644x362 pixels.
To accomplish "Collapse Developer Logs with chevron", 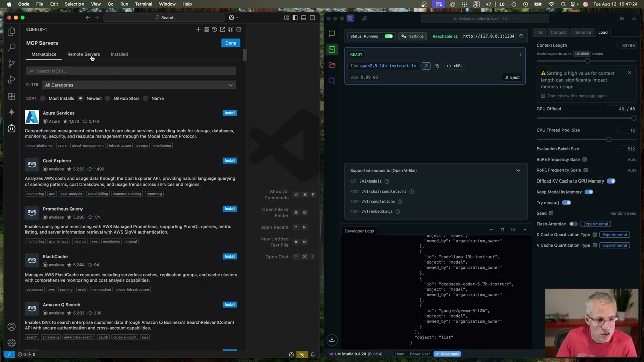I will tap(525, 230).
